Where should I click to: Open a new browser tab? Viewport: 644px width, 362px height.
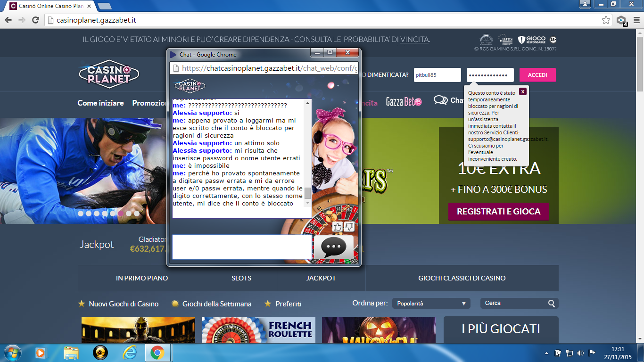click(x=104, y=6)
